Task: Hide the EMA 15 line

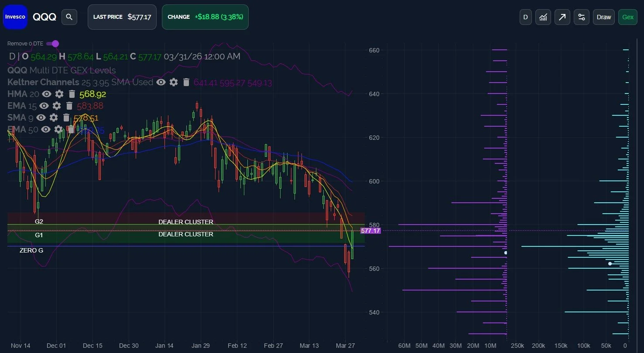Action: coord(44,106)
